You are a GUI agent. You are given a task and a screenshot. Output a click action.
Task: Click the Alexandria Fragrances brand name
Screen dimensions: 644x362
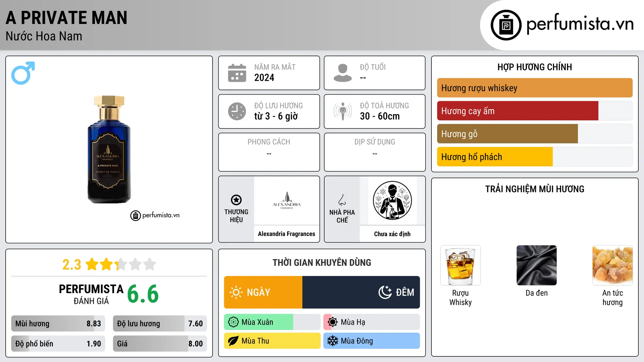tap(286, 234)
